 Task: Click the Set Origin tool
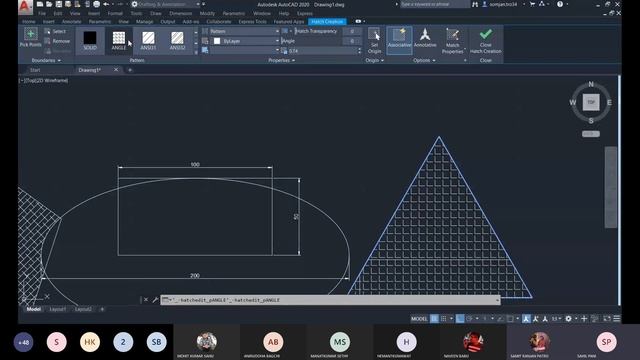pos(374,40)
